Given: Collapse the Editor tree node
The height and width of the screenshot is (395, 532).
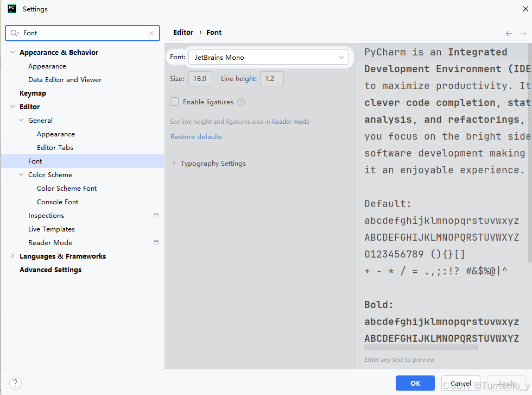Looking at the screenshot, I should [x=12, y=106].
